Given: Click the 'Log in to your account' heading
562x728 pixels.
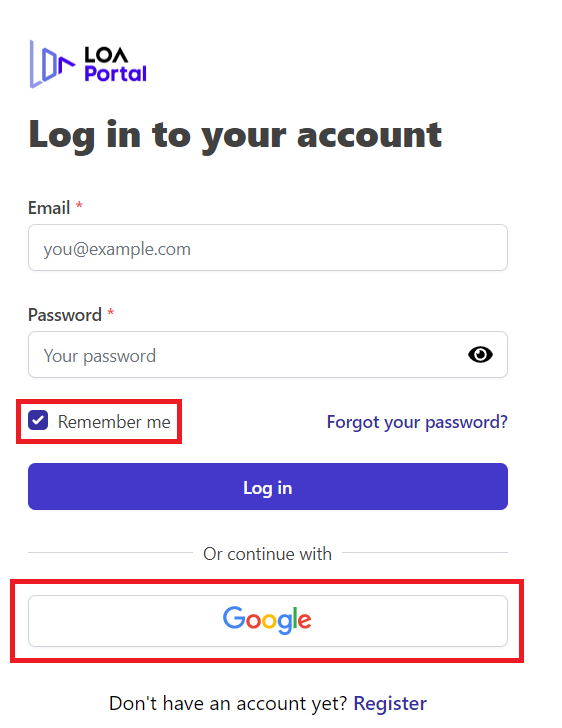Looking at the screenshot, I should 235,135.
